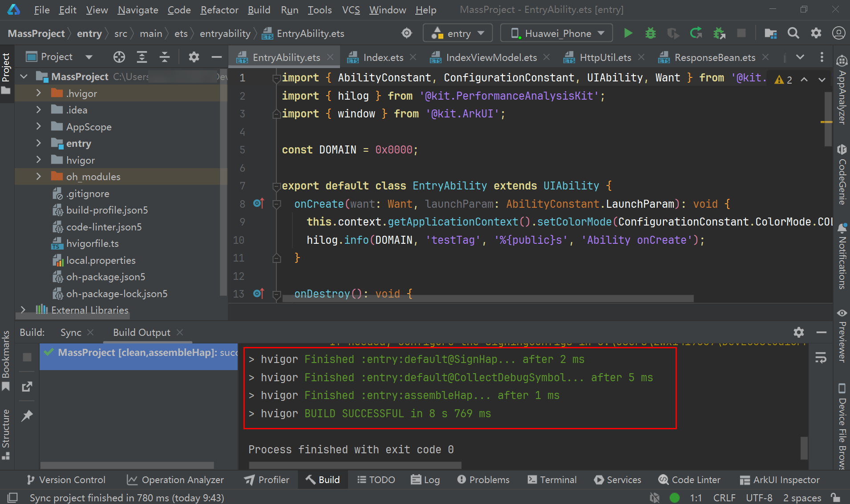Screen dimensions: 850x504
Task: Switch to the HttpUtil.ets tab
Action: tap(605, 57)
